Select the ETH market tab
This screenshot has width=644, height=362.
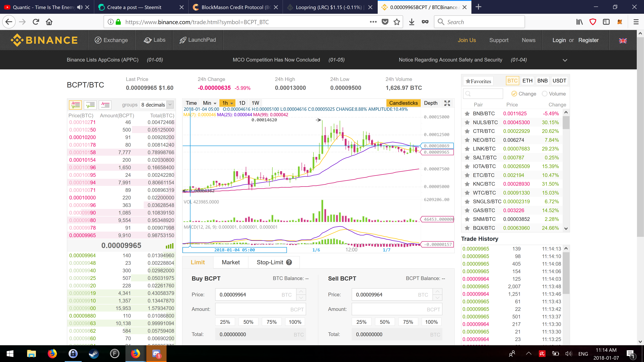point(527,81)
